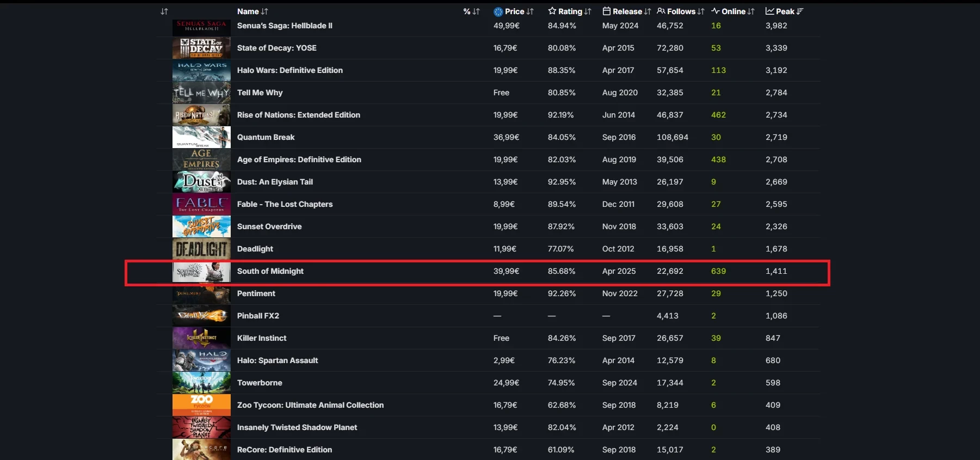Click the Pentiment game title
Image resolution: width=980 pixels, height=460 pixels.
coord(256,293)
